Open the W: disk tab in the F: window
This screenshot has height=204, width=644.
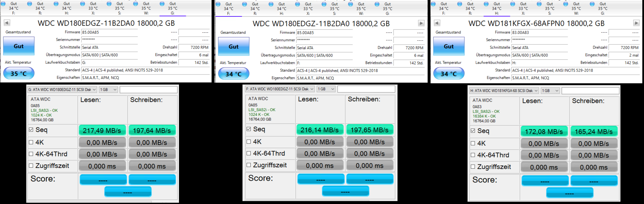[x=361, y=9]
